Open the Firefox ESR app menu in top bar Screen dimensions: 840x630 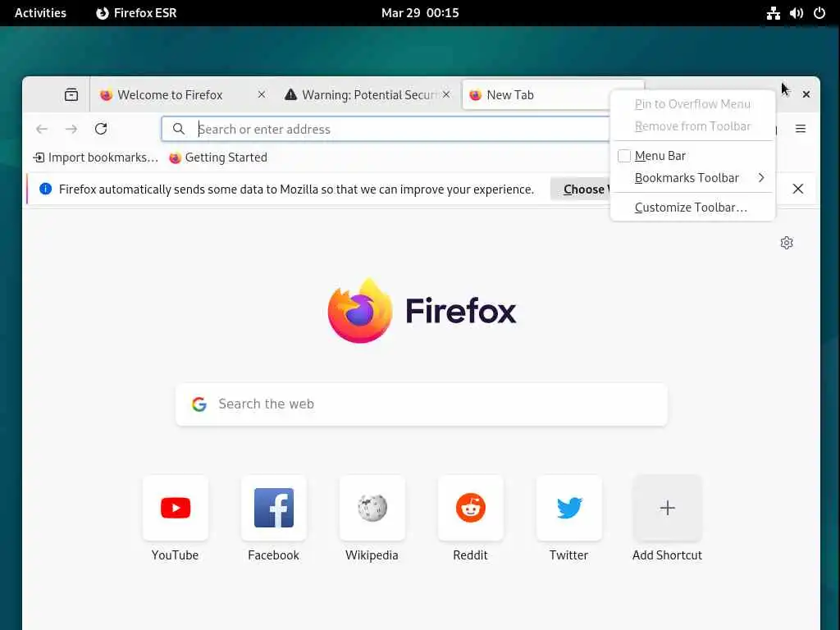pos(136,13)
